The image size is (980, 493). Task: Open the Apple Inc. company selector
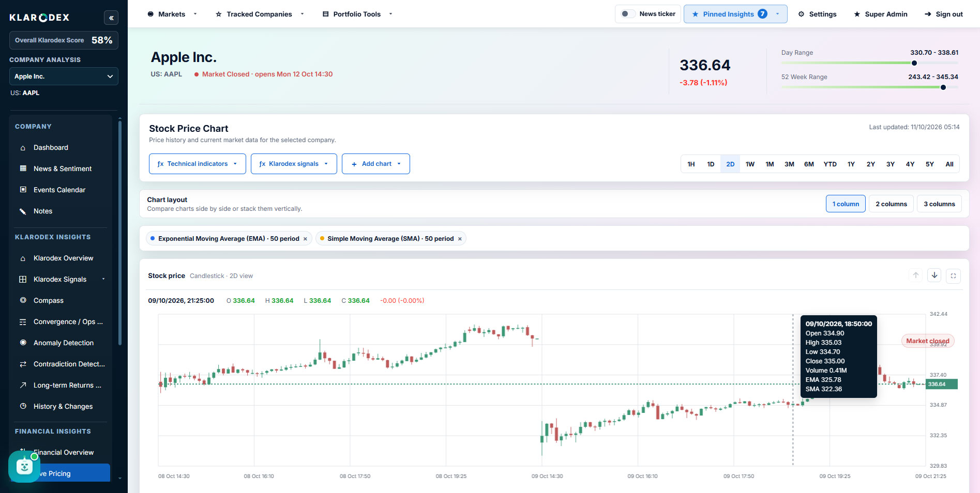pyautogui.click(x=64, y=76)
